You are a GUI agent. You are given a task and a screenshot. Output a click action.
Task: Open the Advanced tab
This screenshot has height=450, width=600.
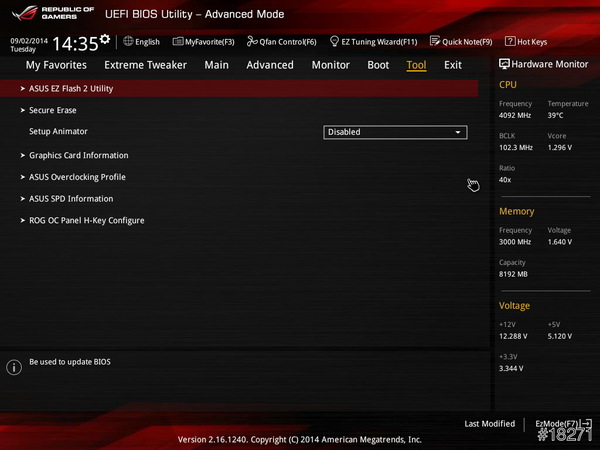(270, 65)
